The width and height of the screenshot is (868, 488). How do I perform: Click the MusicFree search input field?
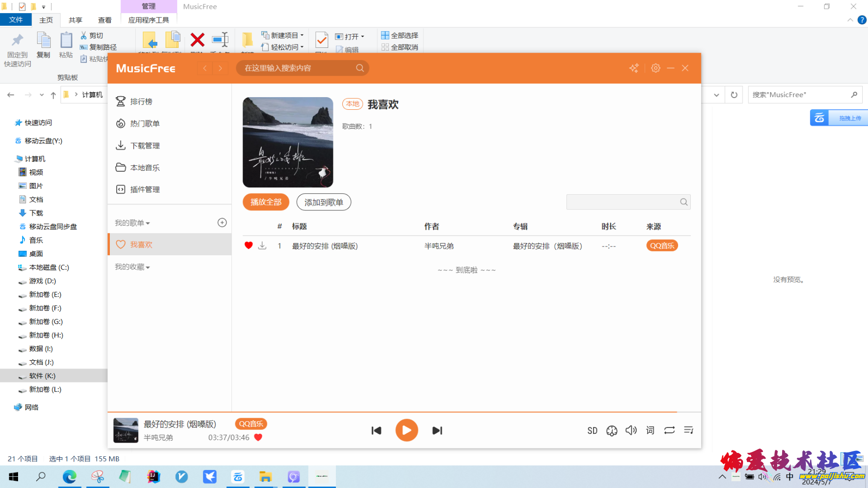(x=298, y=68)
